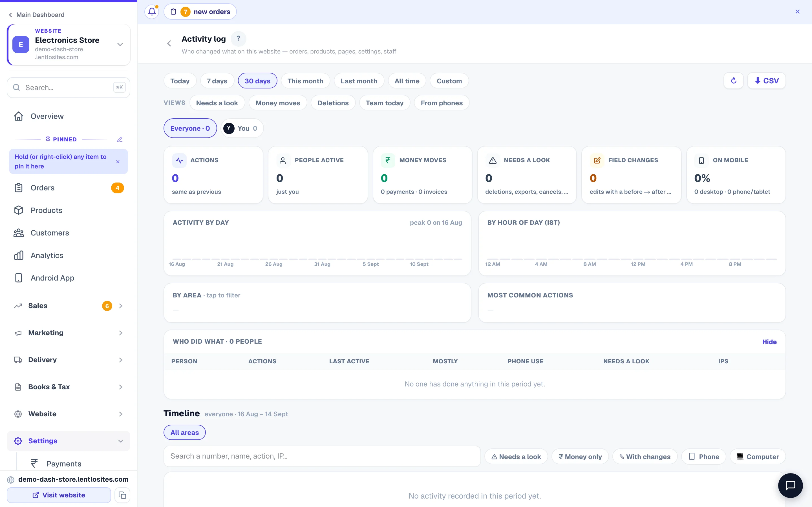This screenshot has width=812, height=507.
Task: Toggle the Money only filter
Action: pos(580,457)
